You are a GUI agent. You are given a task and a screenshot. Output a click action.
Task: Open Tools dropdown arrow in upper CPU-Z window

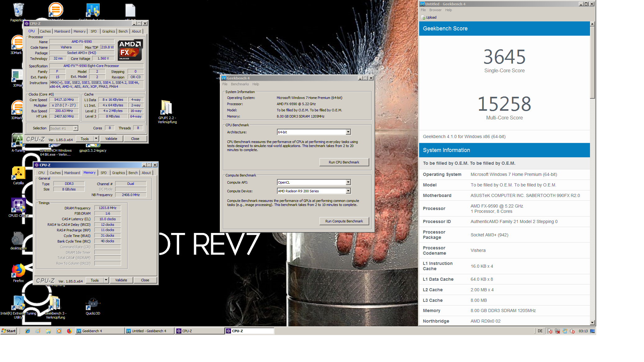(x=96, y=139)
